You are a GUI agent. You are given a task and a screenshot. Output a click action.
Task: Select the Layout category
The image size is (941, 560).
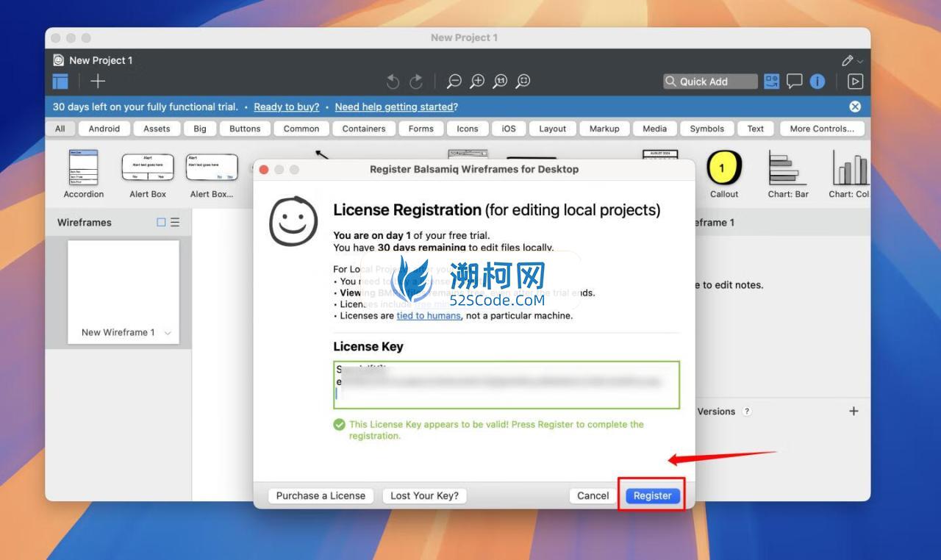pyautogui.click(x=553, y=129)
